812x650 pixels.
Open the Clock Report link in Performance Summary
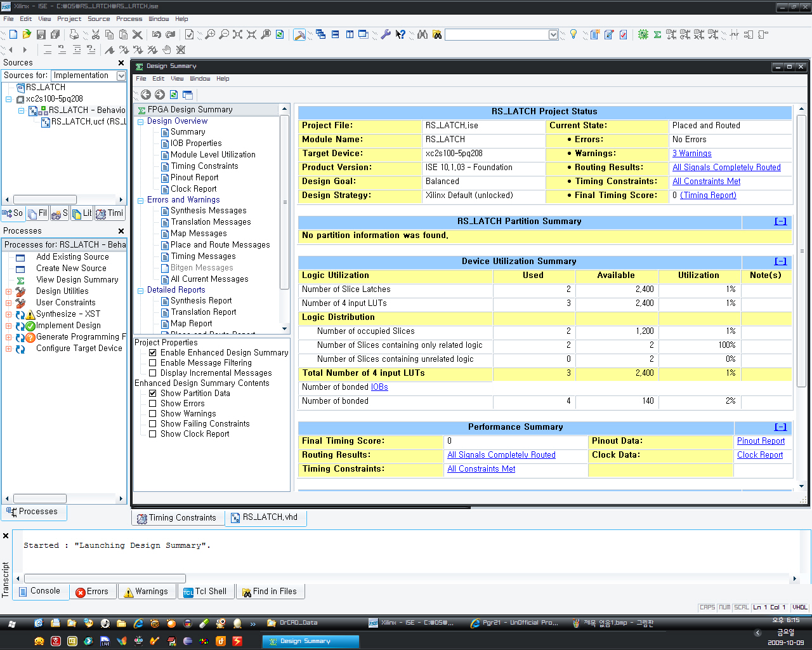(x=760, y=455)
